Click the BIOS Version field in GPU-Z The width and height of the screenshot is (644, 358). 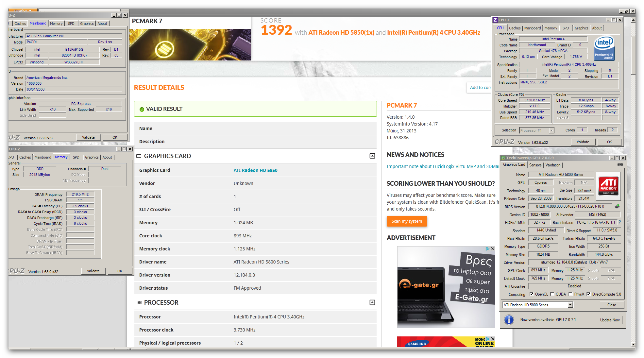coord(570,206)
